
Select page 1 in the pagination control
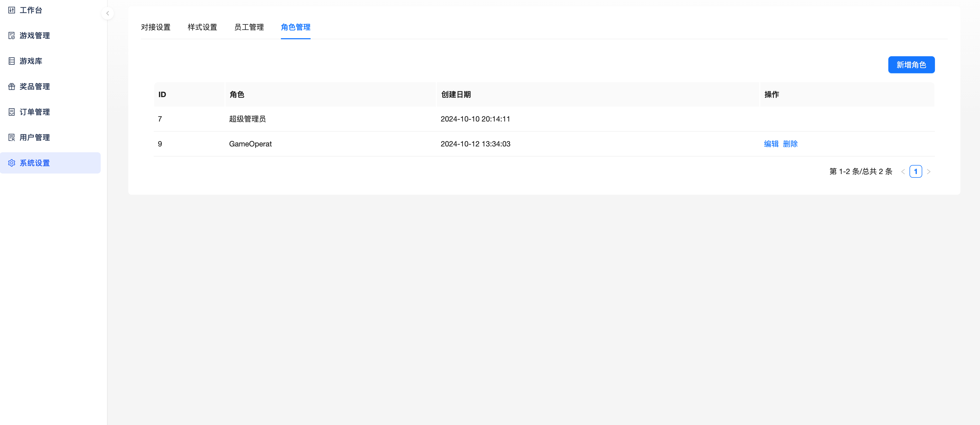(x=916, y=171)
